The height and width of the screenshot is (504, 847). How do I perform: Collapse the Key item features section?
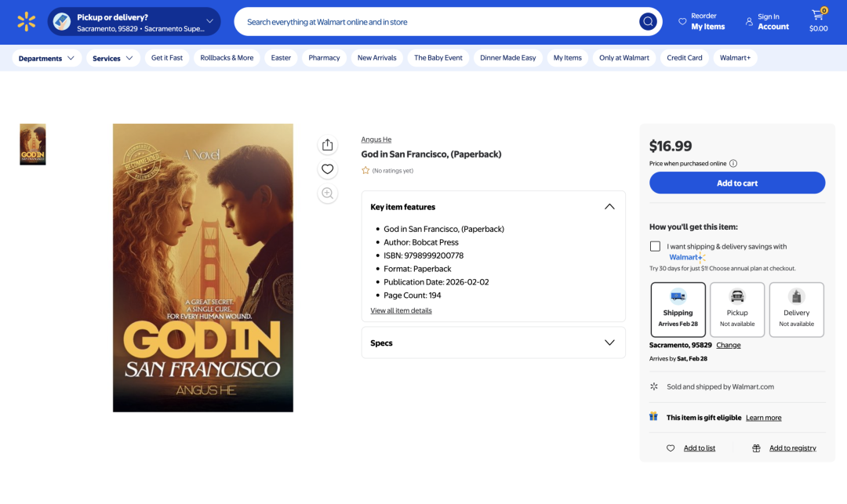tap(609, 207)
